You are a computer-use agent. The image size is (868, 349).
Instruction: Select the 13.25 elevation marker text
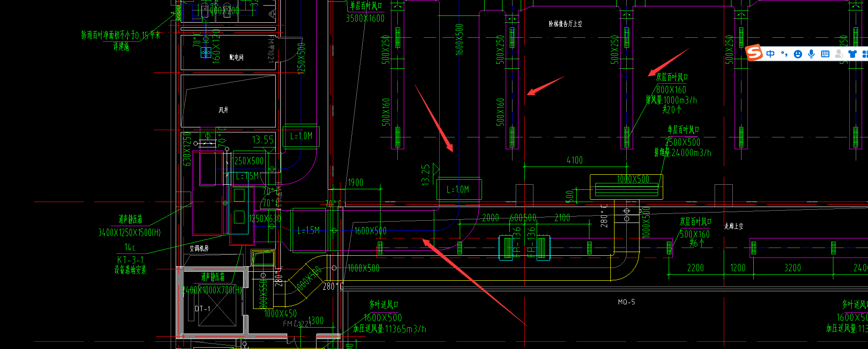pyautogui.click(x=426, y=175)
